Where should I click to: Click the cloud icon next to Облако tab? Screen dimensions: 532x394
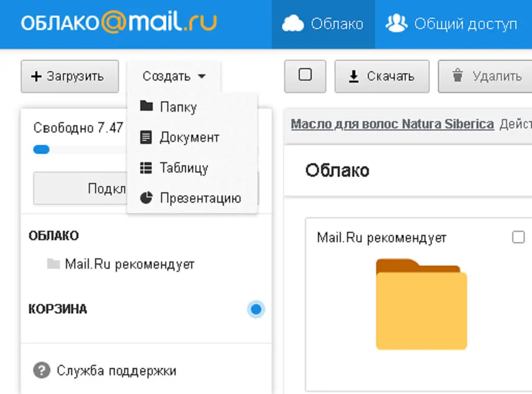coord(294,23)
